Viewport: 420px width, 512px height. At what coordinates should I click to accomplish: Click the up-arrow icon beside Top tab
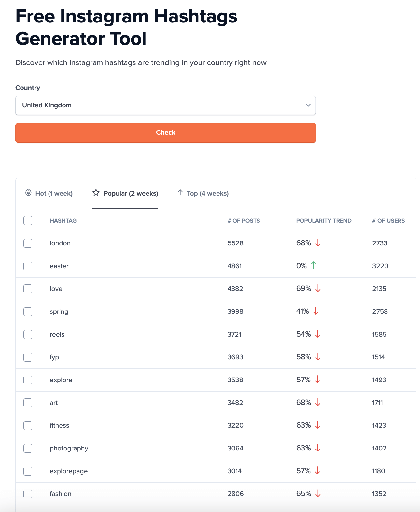(180, 192)
